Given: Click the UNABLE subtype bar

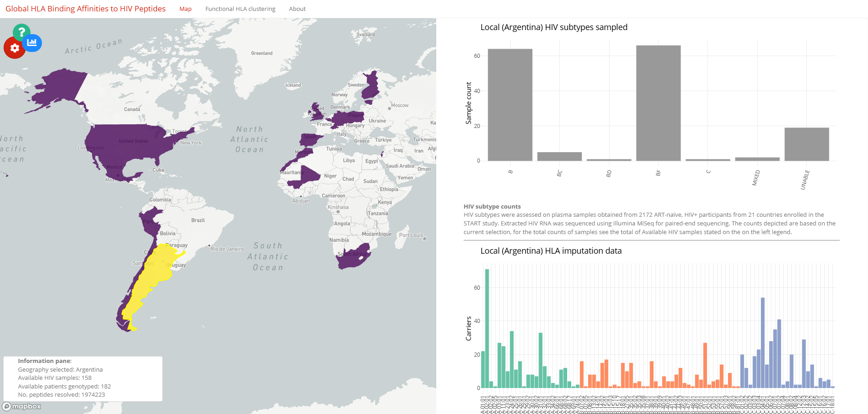Looking at the screenshot, I should pyautogui.click(x=806, y=144).
